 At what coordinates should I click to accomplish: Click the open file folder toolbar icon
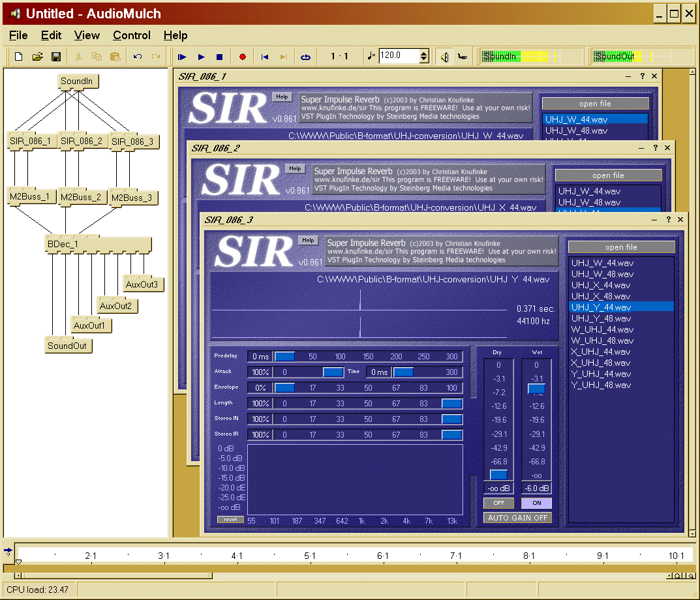tap(37, 57)
